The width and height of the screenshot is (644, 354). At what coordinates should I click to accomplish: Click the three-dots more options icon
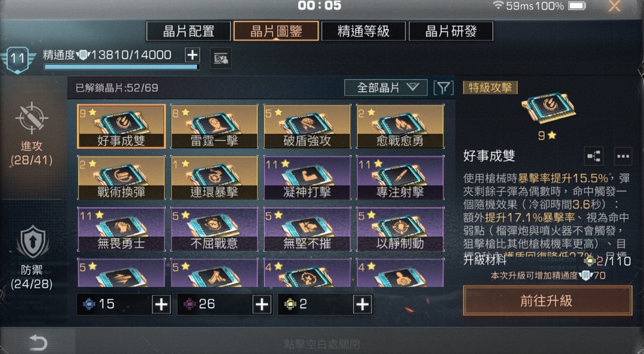623,156
